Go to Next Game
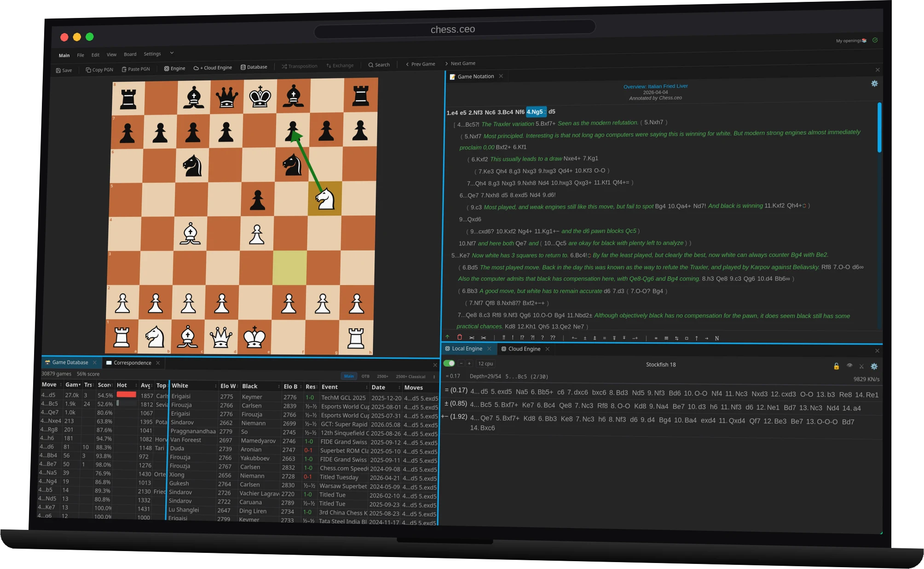 pyautogui.click(x=460, y=64)
